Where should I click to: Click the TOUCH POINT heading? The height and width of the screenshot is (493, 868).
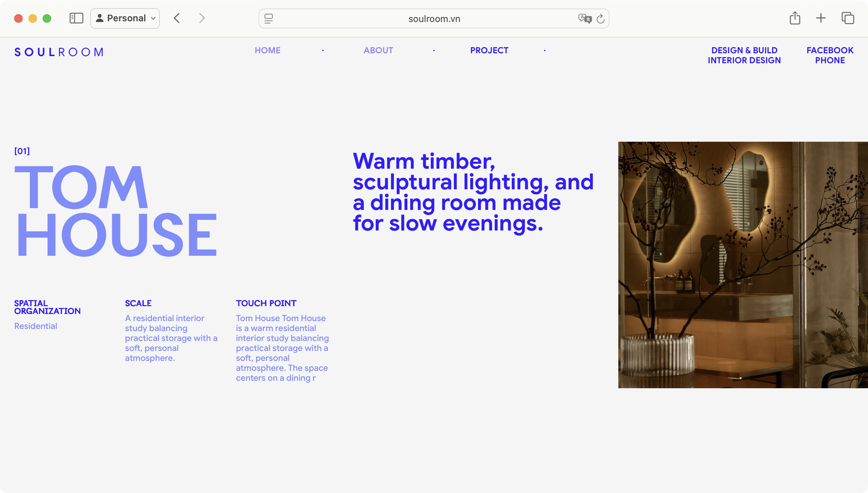266,303
